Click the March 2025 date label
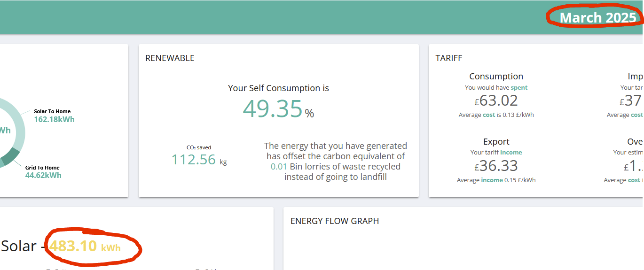The width and height of the screenshot is (644, 270). pyautogui.click(x=597, y=17)
